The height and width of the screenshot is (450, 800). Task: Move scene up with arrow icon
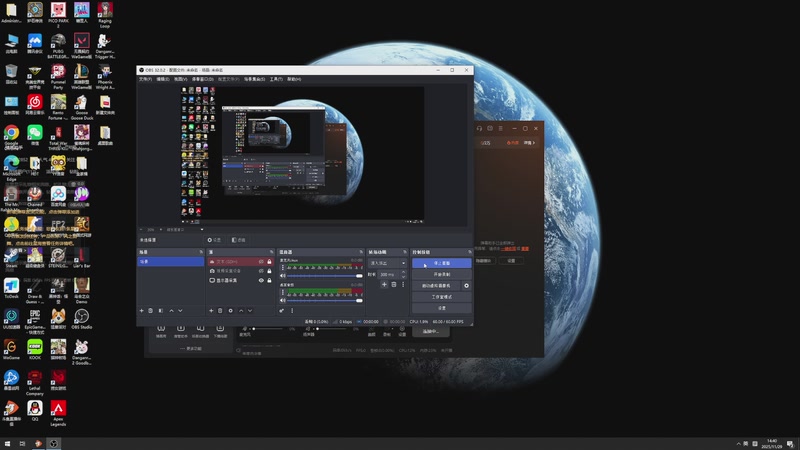coord(171,311)
